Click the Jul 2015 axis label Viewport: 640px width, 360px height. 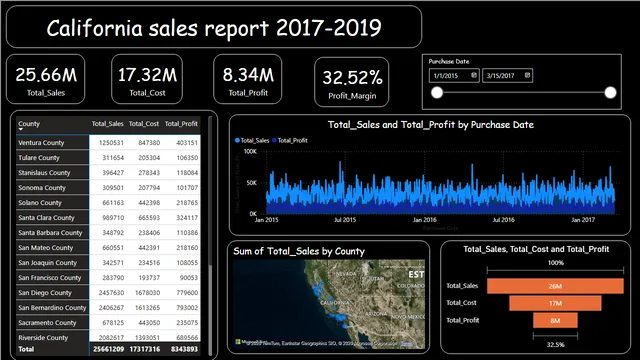click(x=345, y=220)
